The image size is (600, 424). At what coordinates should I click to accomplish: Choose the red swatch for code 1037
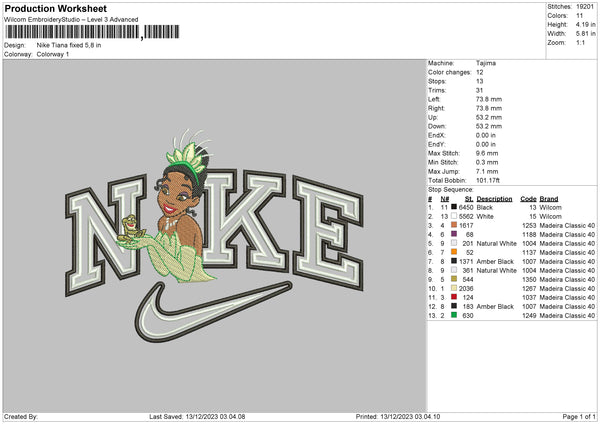tap(454, 297)
